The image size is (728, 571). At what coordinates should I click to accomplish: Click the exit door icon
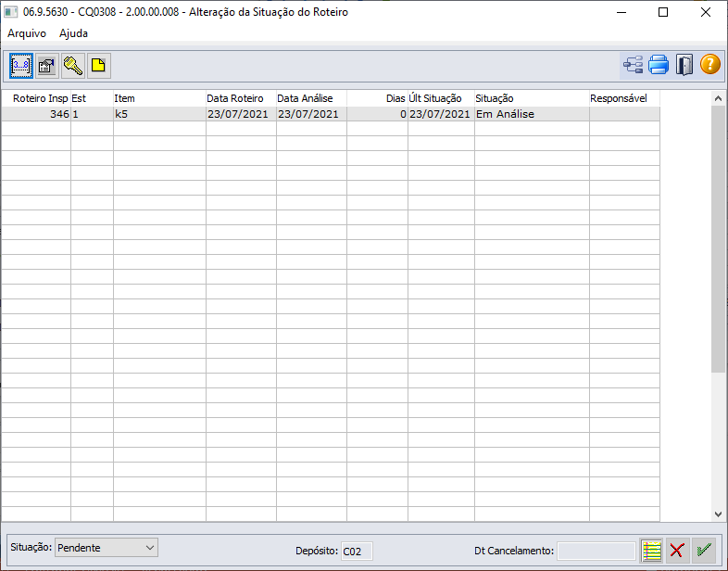pyautogui.click(x=684, y=65)
